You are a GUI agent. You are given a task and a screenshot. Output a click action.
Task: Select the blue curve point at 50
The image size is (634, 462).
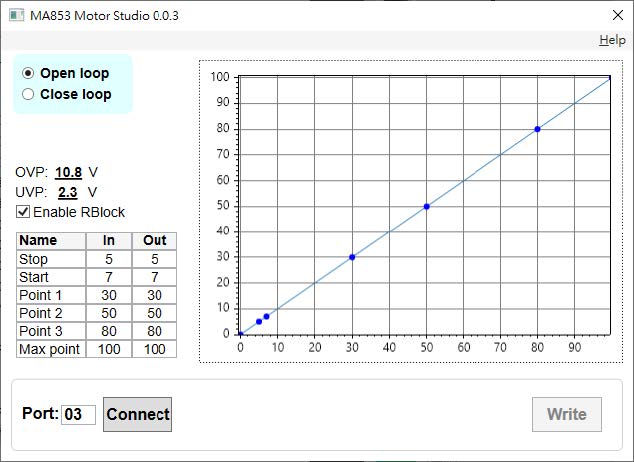[x=427, y=207]
